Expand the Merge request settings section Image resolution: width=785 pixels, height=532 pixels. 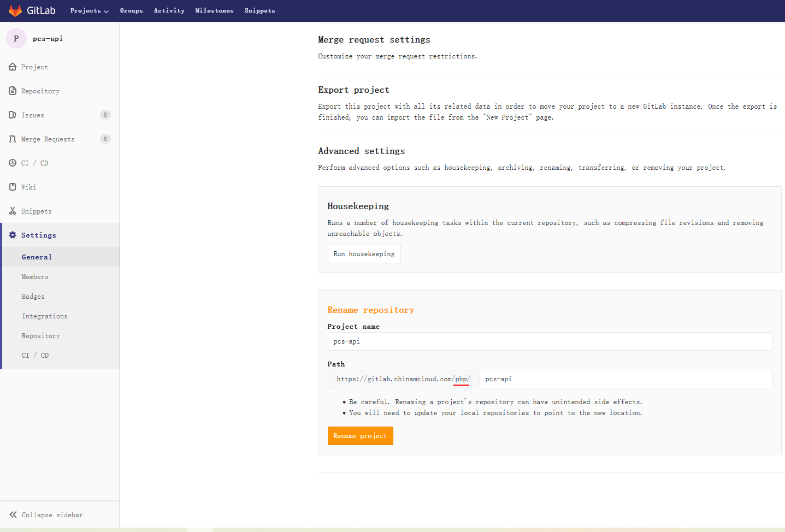point(374,40)
